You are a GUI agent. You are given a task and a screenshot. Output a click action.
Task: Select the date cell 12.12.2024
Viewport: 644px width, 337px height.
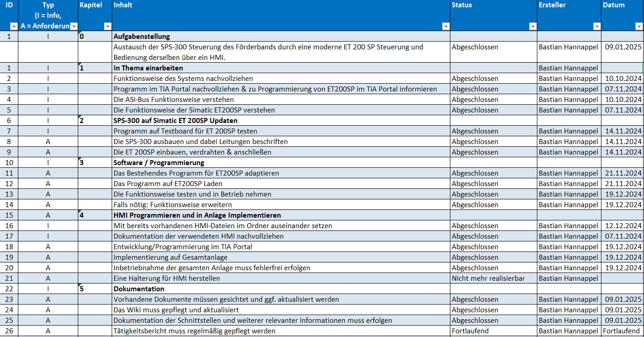[x=623, y=226]
